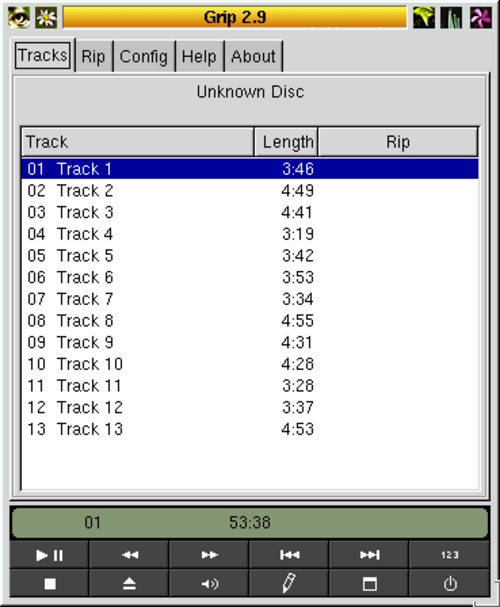Image resolution: width=500 pixels, height=607 pixels.
Task: Select Track 5 in the list
Action: 250,255
